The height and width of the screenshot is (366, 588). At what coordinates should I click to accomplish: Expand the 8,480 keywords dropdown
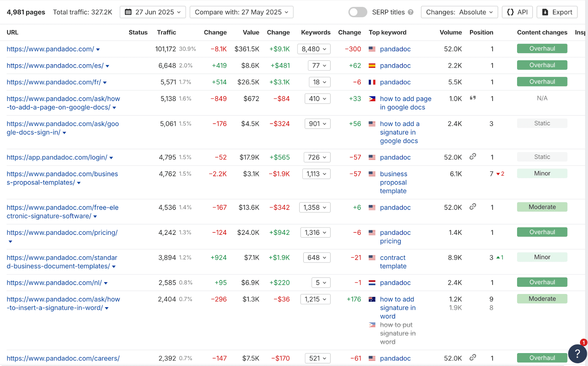pyautogui.click(x=314, y=49)
